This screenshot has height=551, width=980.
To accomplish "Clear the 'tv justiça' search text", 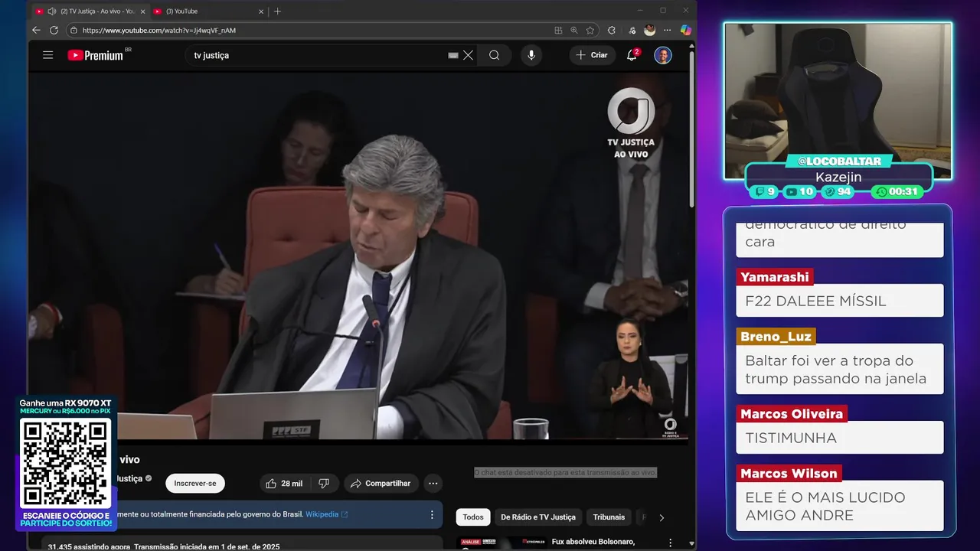I will (x=468, y=55).
